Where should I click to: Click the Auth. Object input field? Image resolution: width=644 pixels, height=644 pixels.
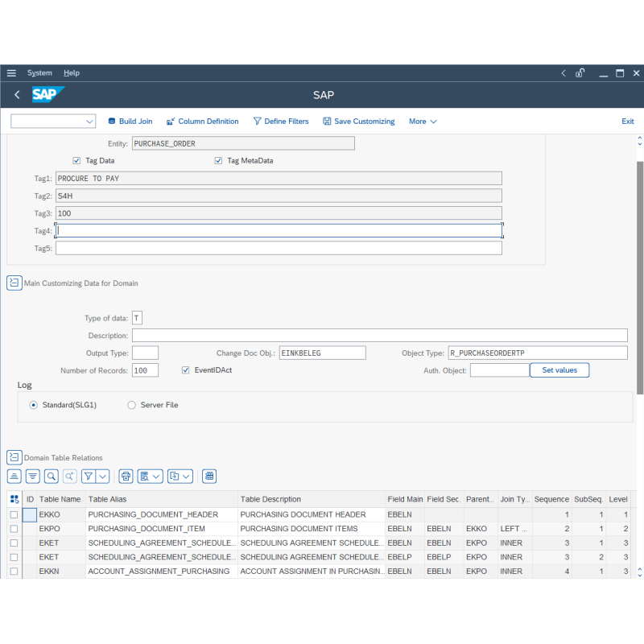click(499, 370)
